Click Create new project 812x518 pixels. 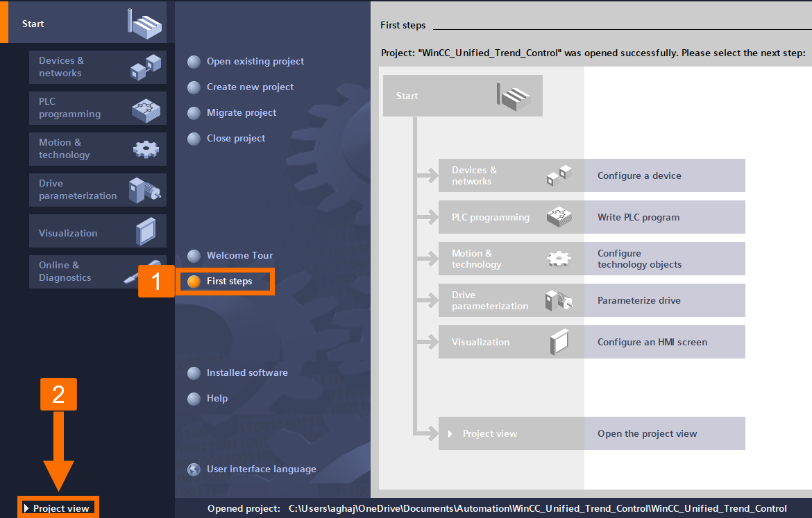pyautogui.click(x=250, y=87)
